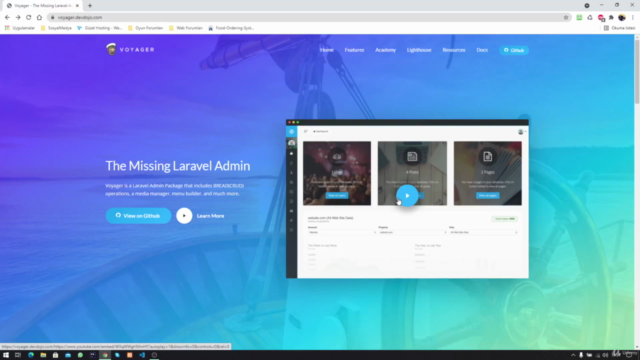
Task: Switch to Chrome on the taskbar
Action: coord(105,355)
